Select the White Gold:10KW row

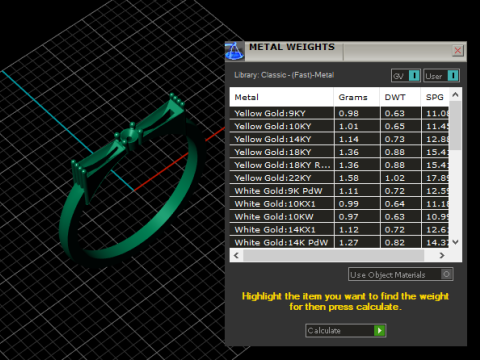click(339, 217)
